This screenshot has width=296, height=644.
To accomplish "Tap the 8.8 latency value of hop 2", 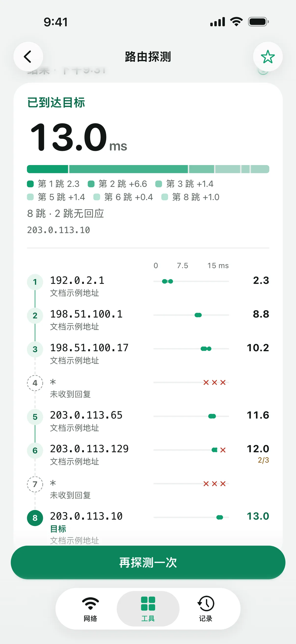I will tap(261, 314).
